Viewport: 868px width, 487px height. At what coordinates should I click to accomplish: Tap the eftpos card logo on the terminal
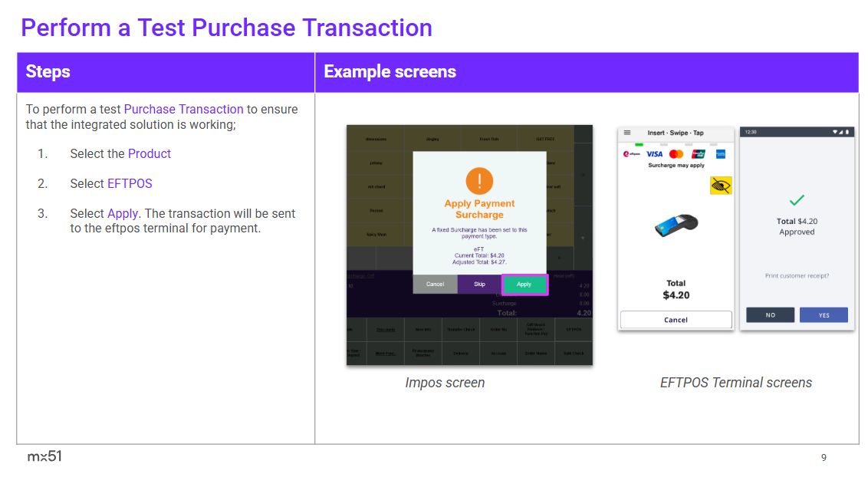click(632, 154)
